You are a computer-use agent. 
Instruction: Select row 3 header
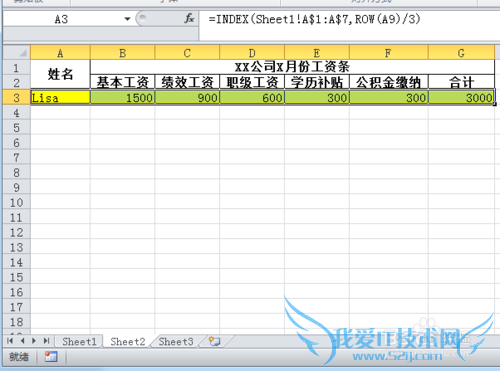17,97
